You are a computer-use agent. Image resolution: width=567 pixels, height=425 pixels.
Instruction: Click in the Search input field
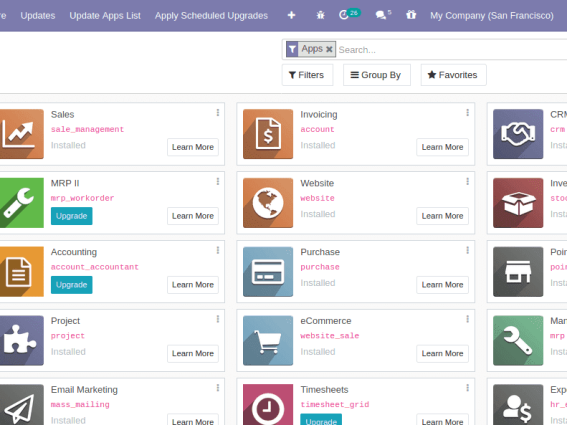[x=452, y=50]
